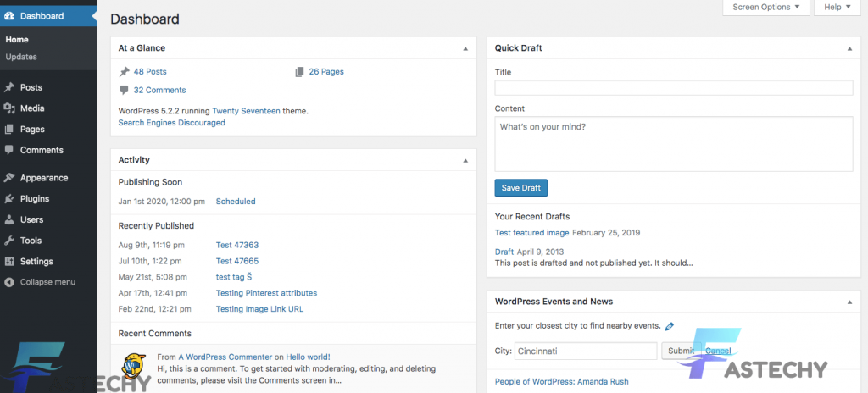868x393 pixels.
Task: Open the Draft link dated April 9, 2013
Action: (x=504, y=252)
